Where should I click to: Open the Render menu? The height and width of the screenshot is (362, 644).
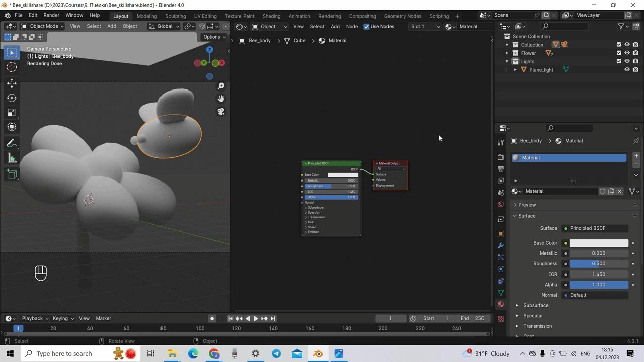(51, 15)
